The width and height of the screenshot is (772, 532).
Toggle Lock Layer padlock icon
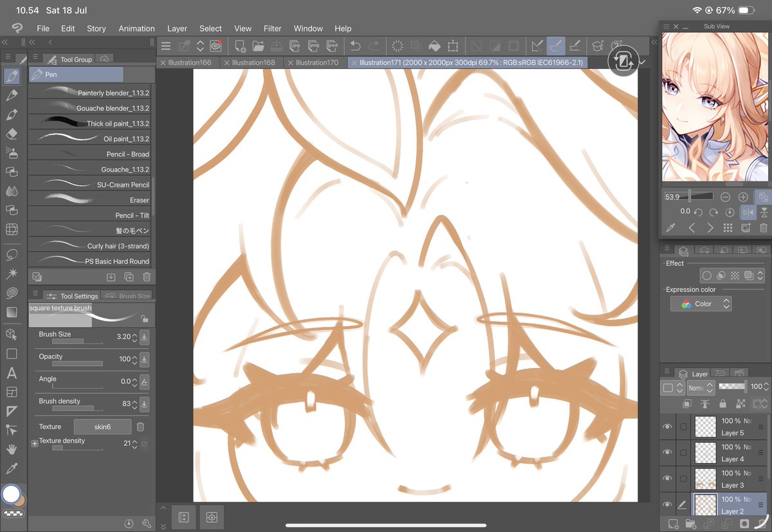click(x=723, y=404)
